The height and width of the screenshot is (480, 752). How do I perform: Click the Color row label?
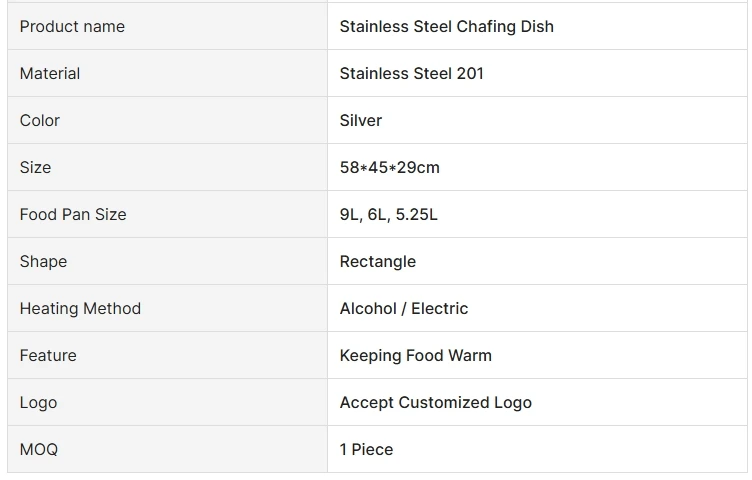pyautogui.click(x=40, y=121)
